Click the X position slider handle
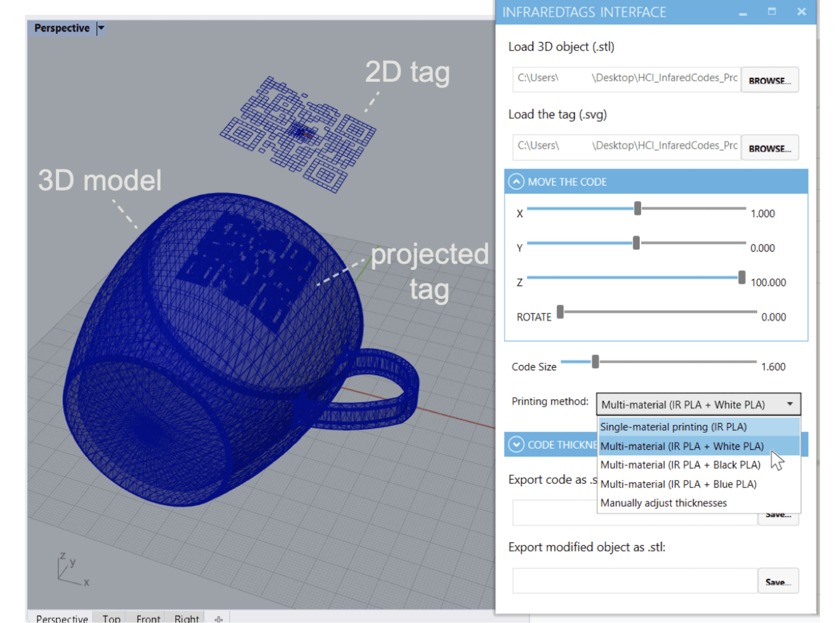840x623 pixels. (637, 209)
